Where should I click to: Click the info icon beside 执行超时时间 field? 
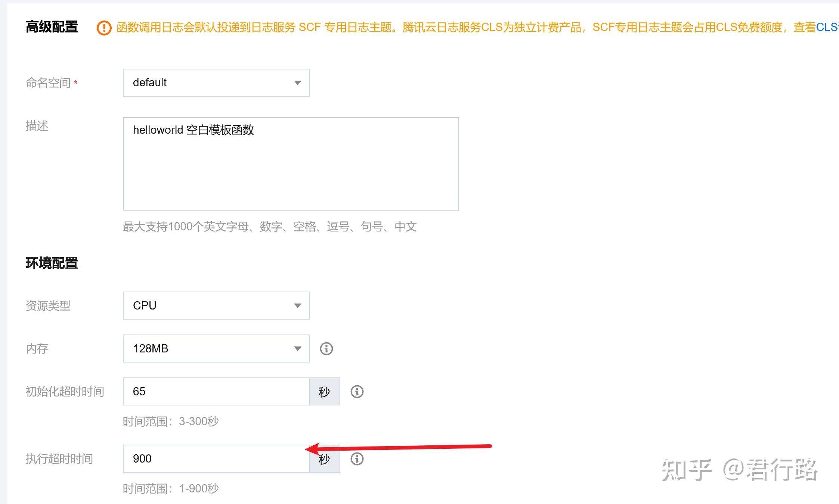point(357,459)
